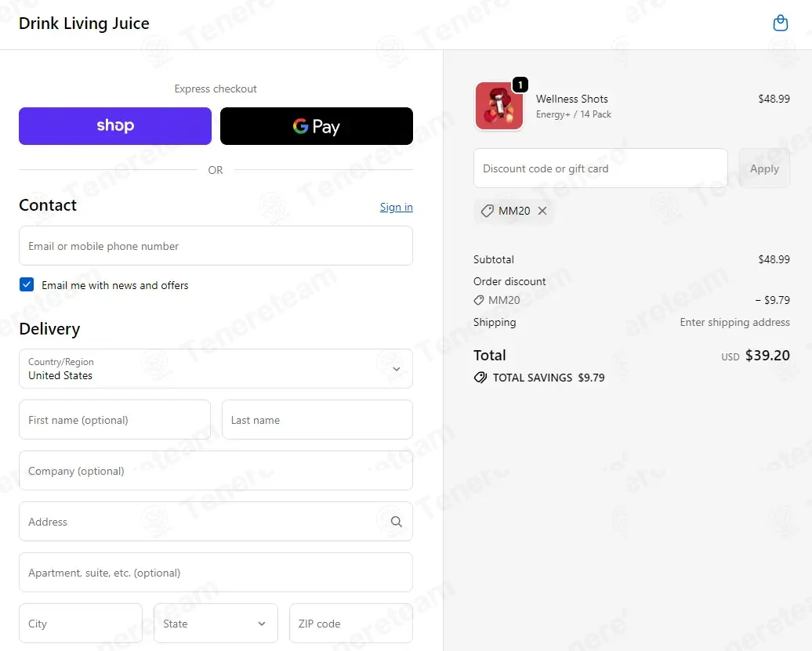Click the Address input field
The image size is (812, 651).
216,522
